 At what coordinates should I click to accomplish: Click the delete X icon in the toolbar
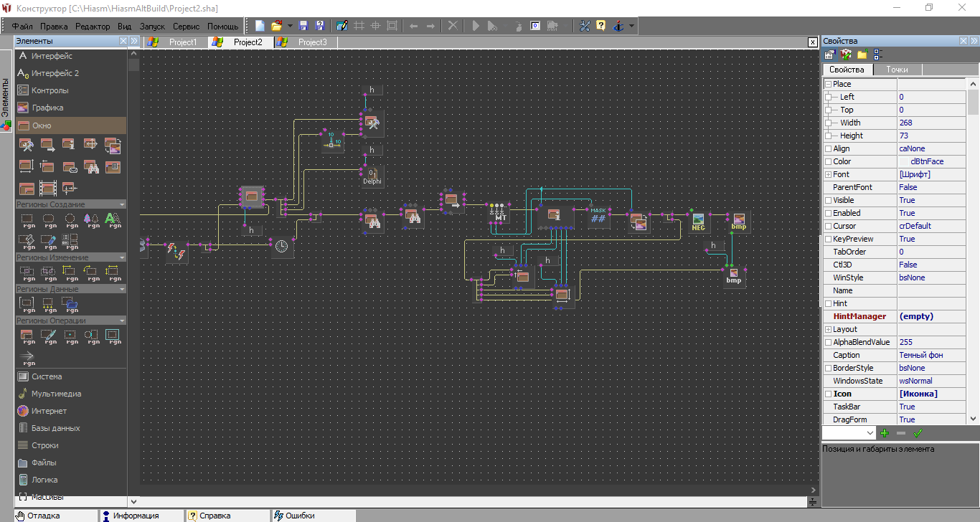coord(453,26)
